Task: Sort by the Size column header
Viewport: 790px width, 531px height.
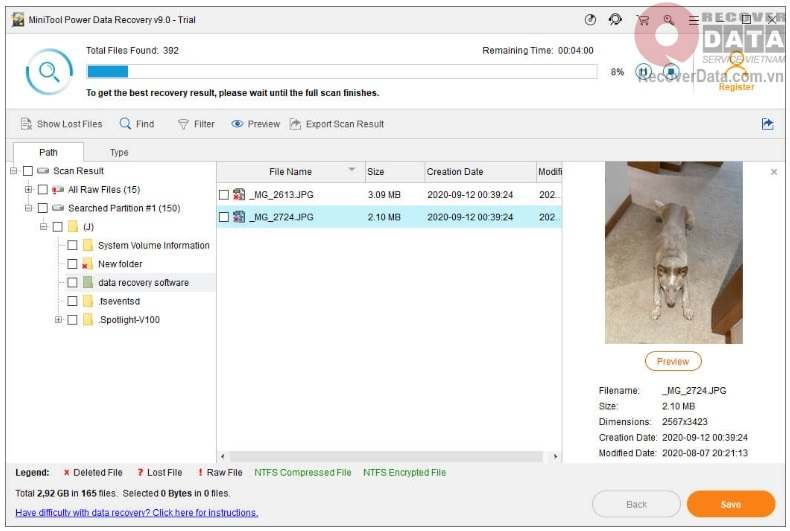Action: click(x=394, y=172)
